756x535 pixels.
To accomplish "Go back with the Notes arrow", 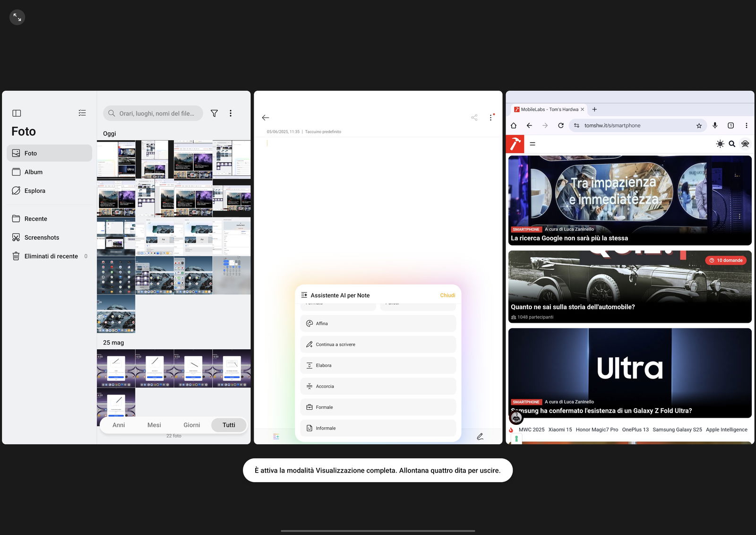I will pos(266,118).
